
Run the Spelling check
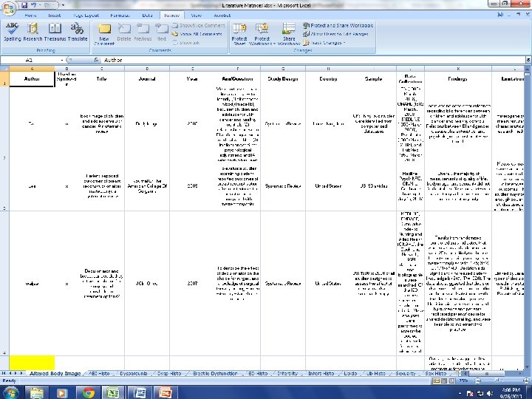click(x=13, y=32)
